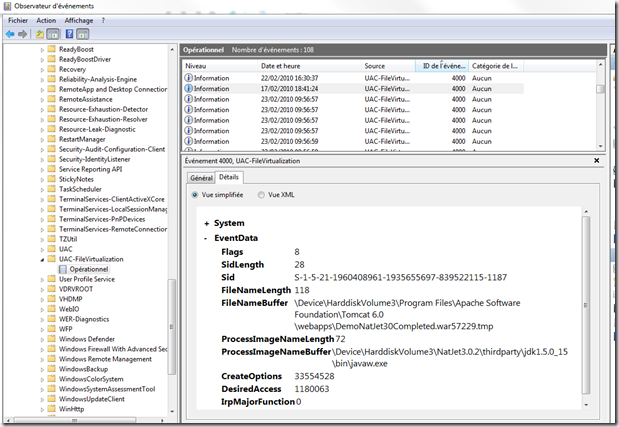
Task: Sort by the Source column header
Action: [x=388, y=66]
